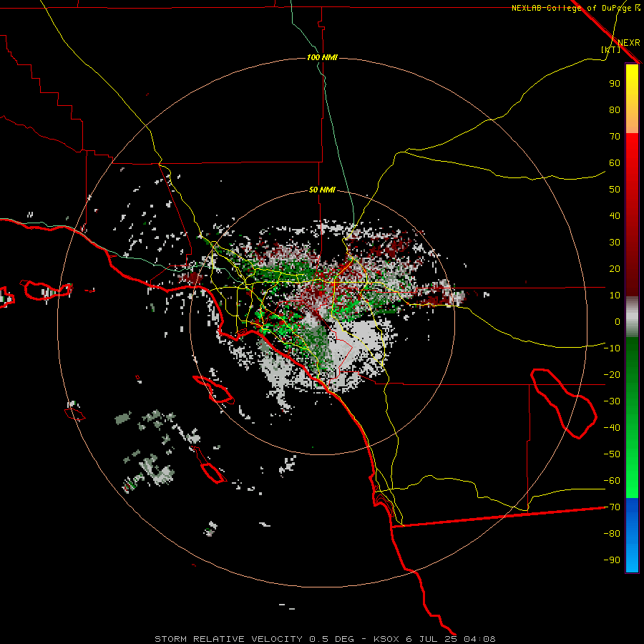Image resolution: width=644 pixels, height=644 pixels.
Task: Select the 90 value on the velocity scale
Action: click(x=615, y=84)
